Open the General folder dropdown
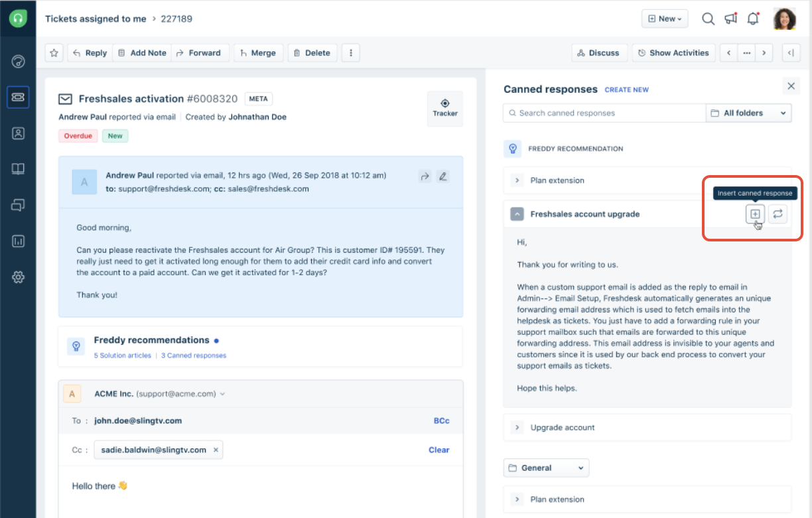Screen dimensions: 812x518 coord(546,468)
